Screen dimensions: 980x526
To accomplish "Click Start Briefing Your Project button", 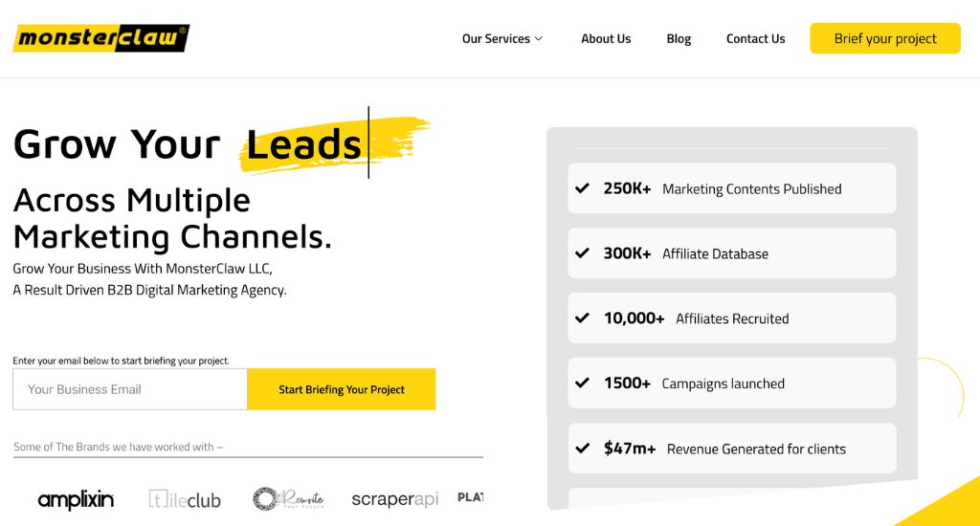I will tap(342, 389).
